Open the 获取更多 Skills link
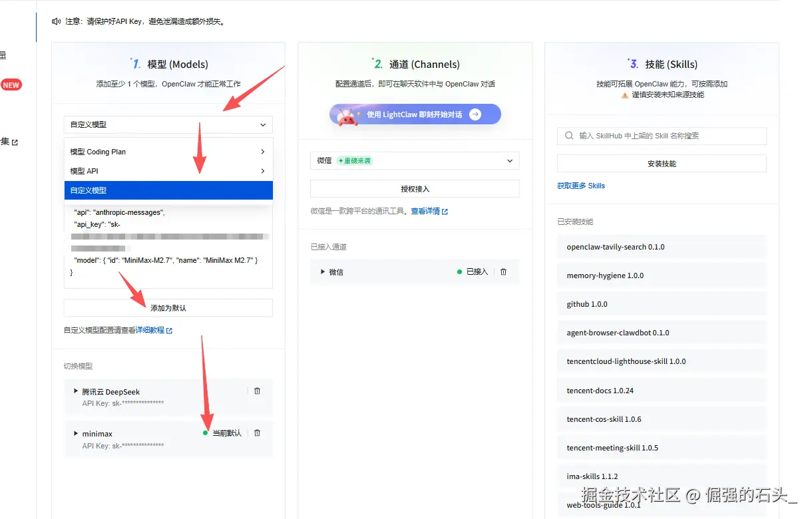 tap(581, 186)
